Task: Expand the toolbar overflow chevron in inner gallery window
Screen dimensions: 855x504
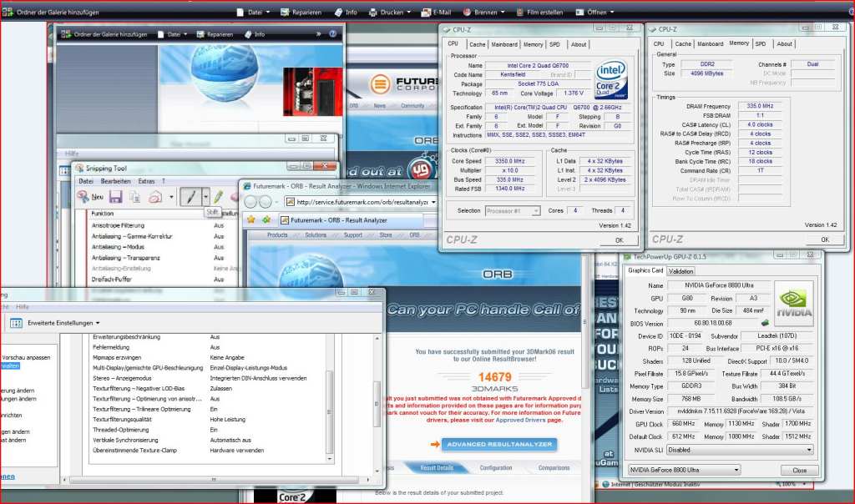Action: point(318,33)
